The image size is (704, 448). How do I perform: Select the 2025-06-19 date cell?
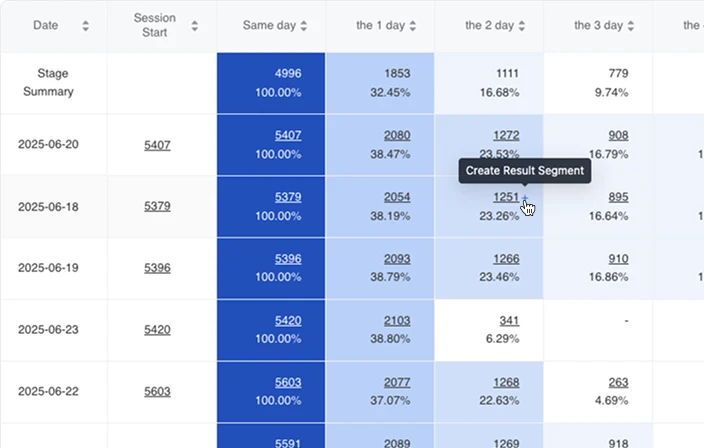pos(48,268)
